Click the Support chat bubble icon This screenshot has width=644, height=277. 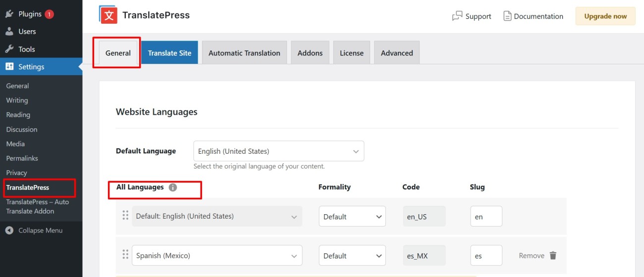[x=457, y=16]
